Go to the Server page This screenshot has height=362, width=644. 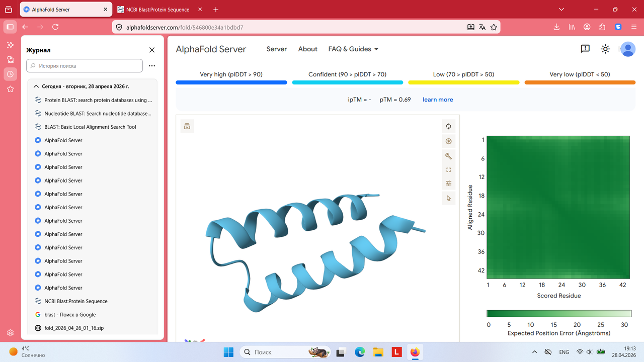click(277, 49)
